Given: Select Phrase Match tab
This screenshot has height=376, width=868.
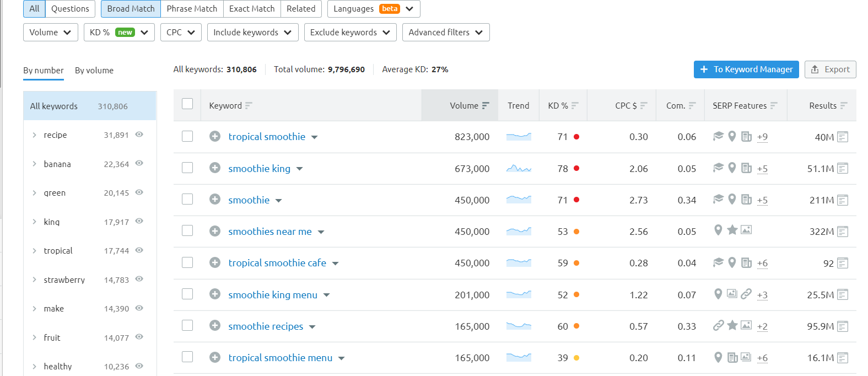Looking at the screenshot, I should [x=192, y=9].
